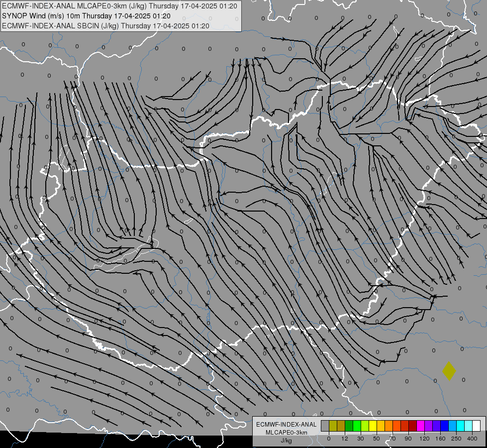487x448 pixels.
Task: Click the SYNOP Wind 10m title line
Action: 87,16
